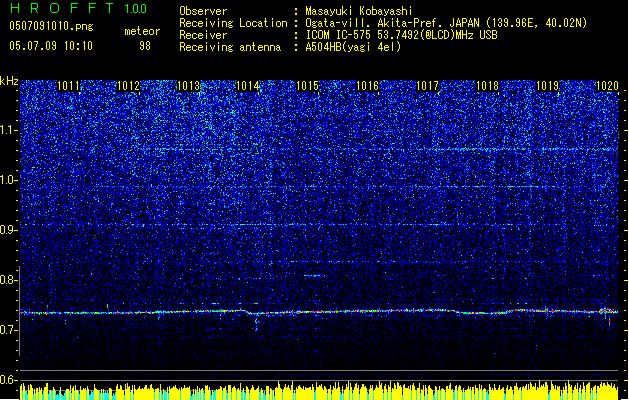Click the Ogata-vill. Akita-Pref. JAPAN location text
The width and height of the screenshot is (629, 400).
(446, 23)
